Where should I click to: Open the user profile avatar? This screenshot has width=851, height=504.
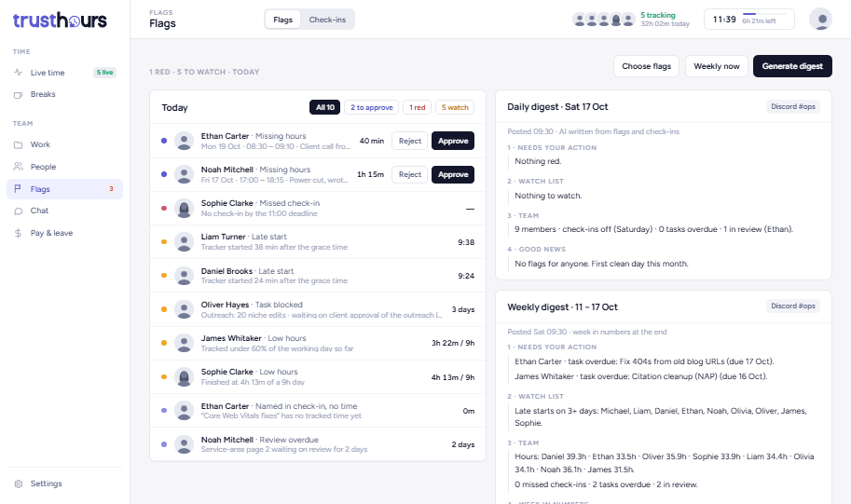(820, 19)
